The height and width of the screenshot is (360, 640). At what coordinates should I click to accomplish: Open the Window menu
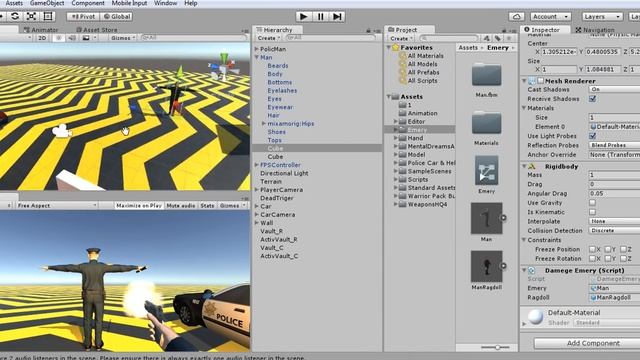pyautogui.click(x=165, y=3)
